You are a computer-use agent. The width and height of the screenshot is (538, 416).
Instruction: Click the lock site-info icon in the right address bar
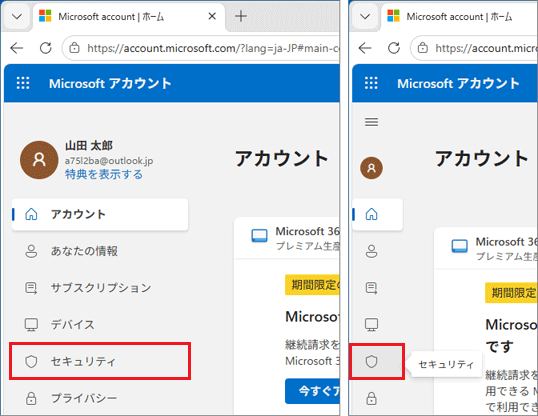(423, 48)
